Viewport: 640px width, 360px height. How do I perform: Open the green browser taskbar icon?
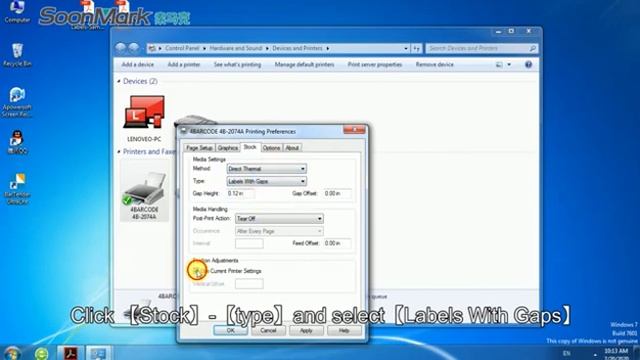tap(42, 353)
